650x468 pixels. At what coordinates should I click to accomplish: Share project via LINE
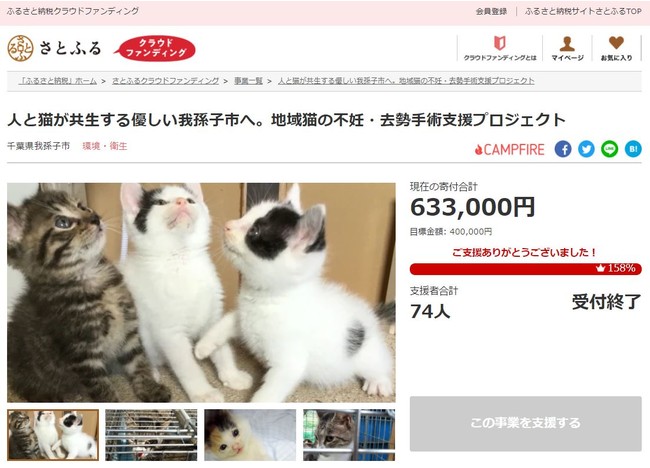[609, 149]
